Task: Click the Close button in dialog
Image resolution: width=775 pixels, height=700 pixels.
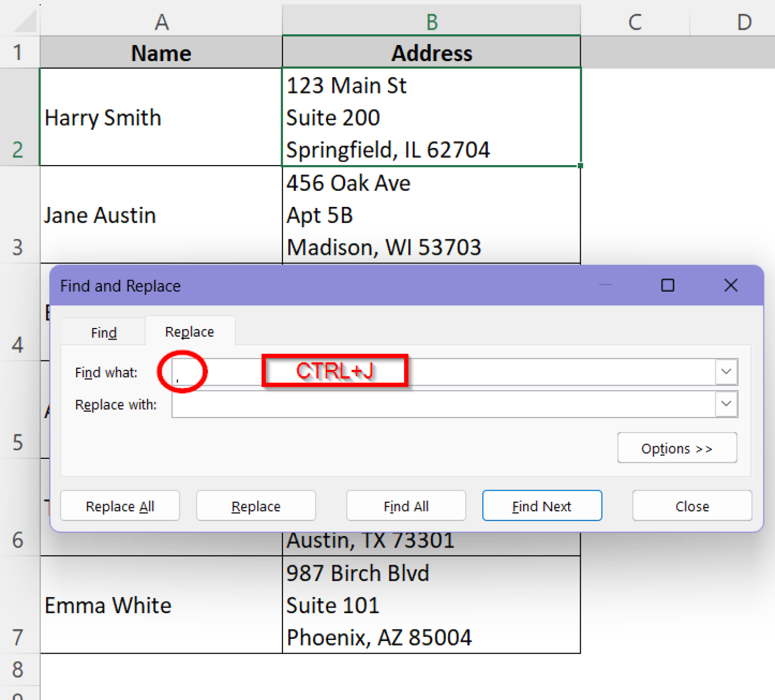Action: pos(692,506)
